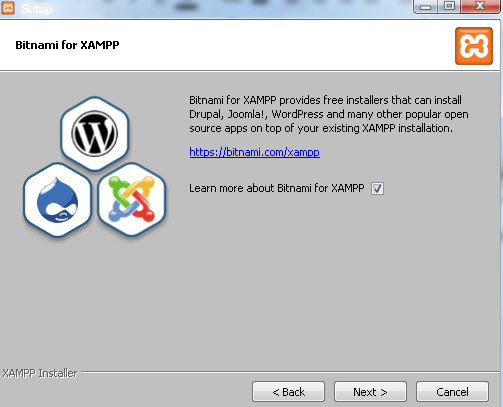Click the WordPress logo hexagon
The width and height of the screenshot is (503, 407).
(x=95, y=133)
